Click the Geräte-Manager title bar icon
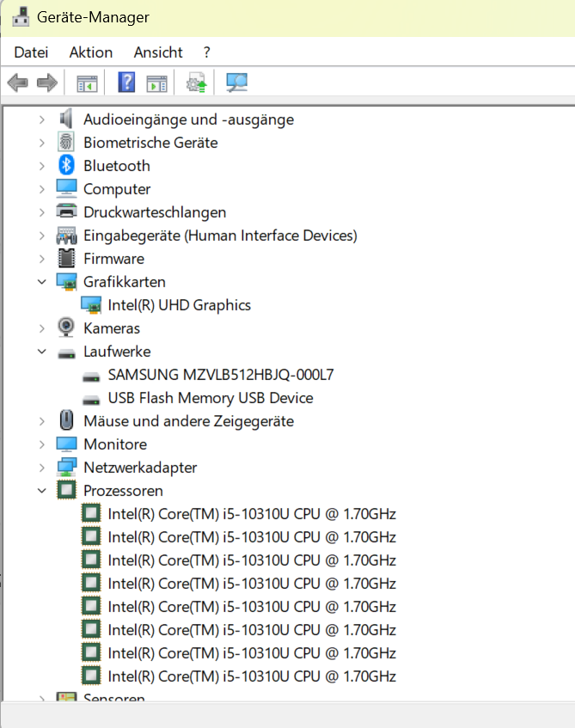The image size is (575, 728). coord(21,16)
